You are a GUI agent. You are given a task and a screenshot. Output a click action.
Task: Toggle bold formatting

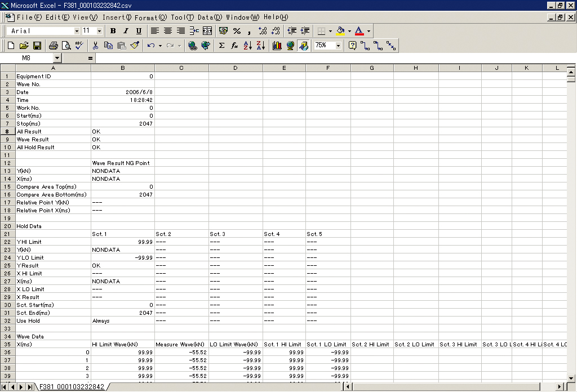point(113,31)
